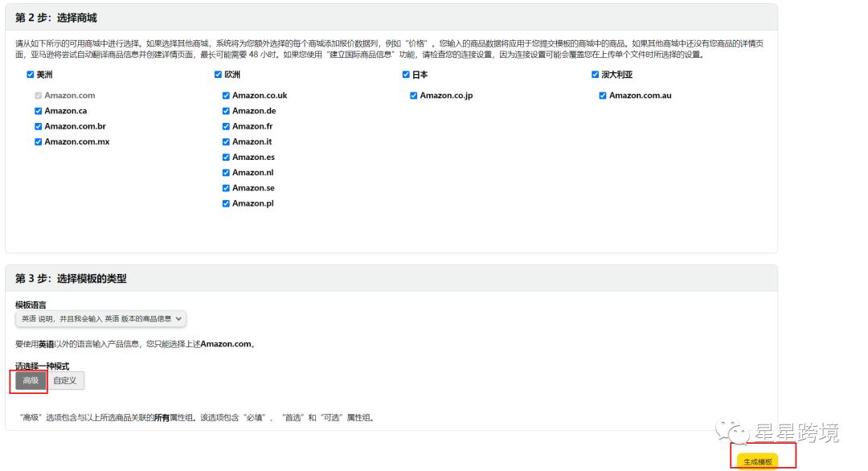Uncheck the Amazon.pl checkbox
The width and height of the screenshot is (868, 471).
(x=225, y=203)
